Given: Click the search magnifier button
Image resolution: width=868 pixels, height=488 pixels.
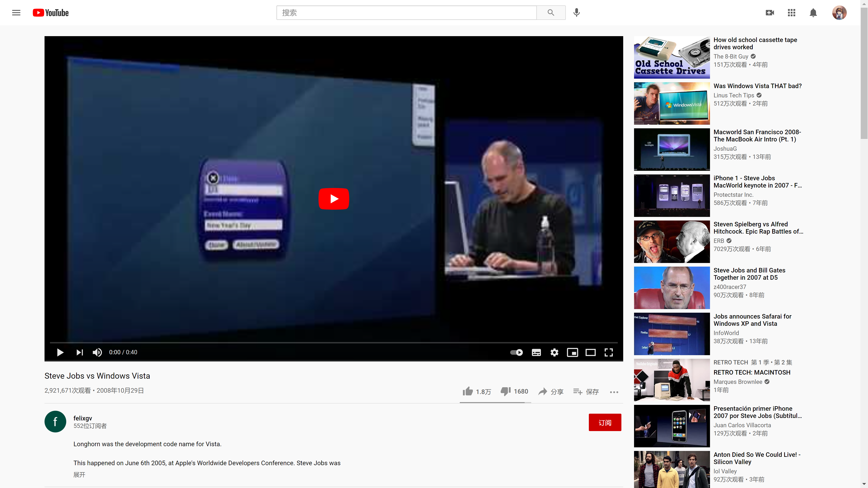Looking at the screenshot, I should click(551, 13).
